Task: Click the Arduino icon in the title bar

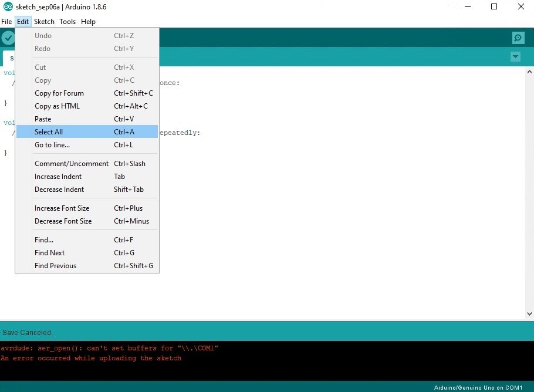Action: (x=7, y=6)
